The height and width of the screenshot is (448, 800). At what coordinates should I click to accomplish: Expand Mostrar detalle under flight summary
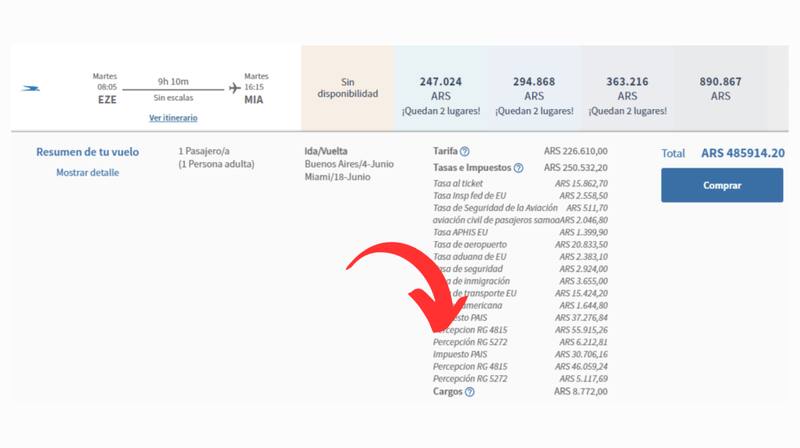(x=87, y=172)
